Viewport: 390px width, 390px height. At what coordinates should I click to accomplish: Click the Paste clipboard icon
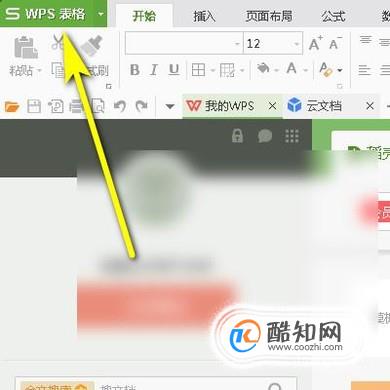coord(26,47)
